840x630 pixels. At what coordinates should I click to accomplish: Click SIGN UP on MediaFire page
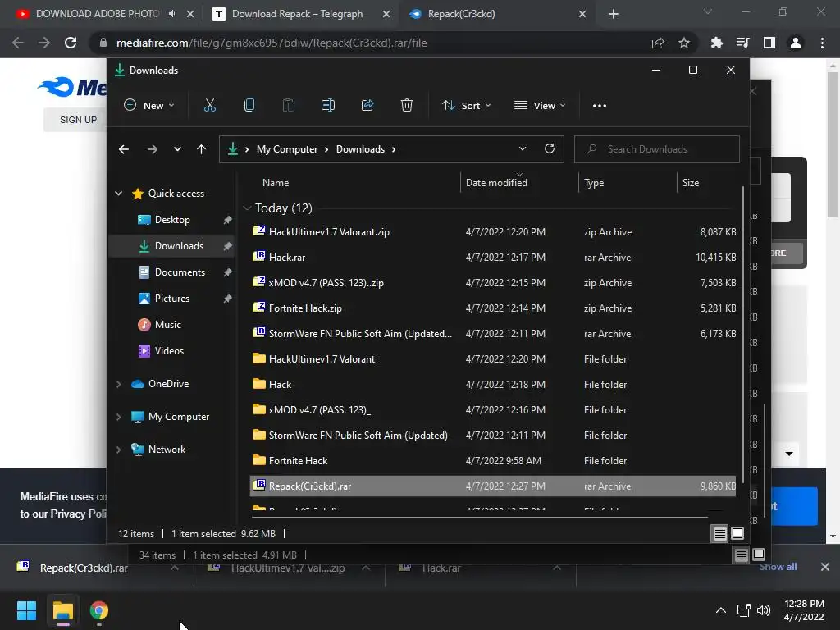point(78,120)
